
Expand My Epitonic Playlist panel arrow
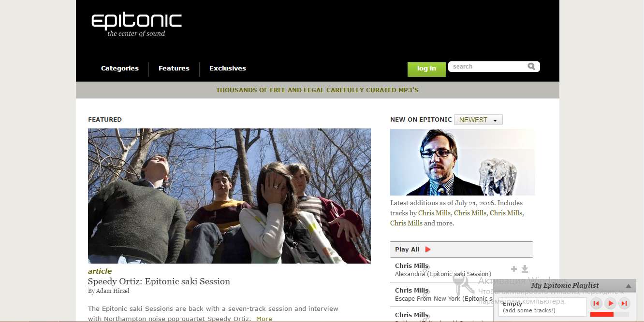628,286
